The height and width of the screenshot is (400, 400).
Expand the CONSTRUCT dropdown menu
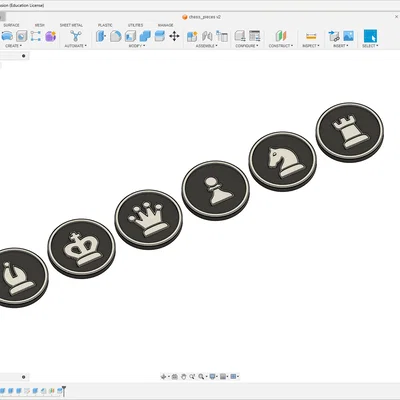pyautogui.click(x=281, y=46)
